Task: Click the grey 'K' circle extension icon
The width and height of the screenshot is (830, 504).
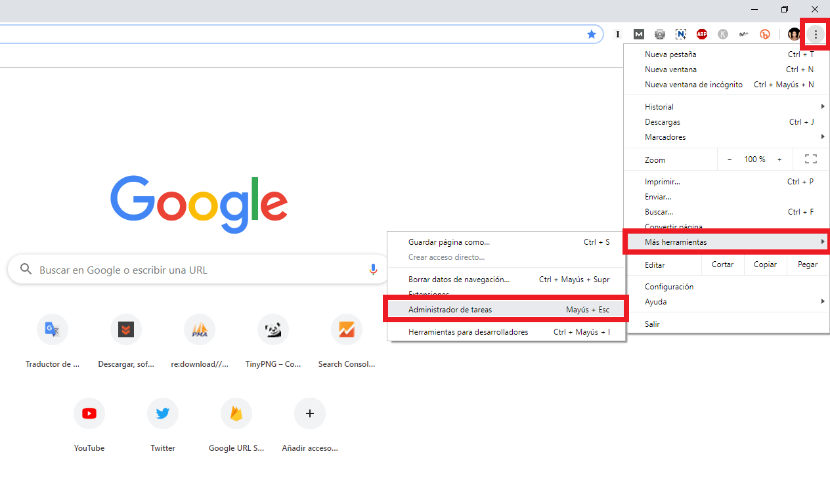Action: pos(723,34)
